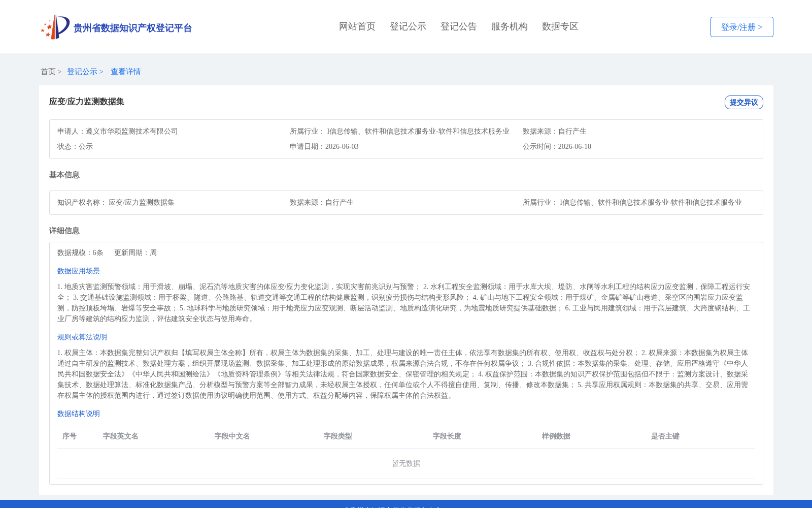Click 数据来源：自行产生 in the top info box
Viewport: 812px width, 508px height.
[555, 131]
